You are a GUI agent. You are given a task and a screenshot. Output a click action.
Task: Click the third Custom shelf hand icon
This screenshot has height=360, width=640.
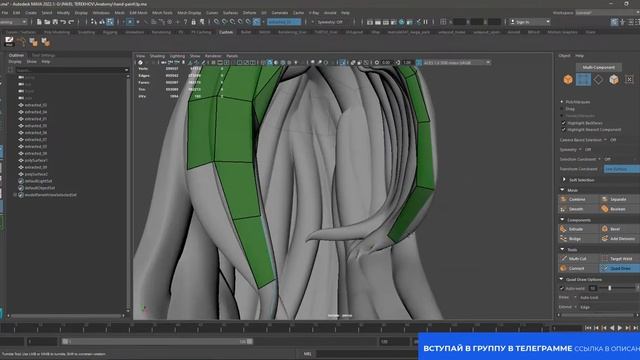tap(33, 42)
